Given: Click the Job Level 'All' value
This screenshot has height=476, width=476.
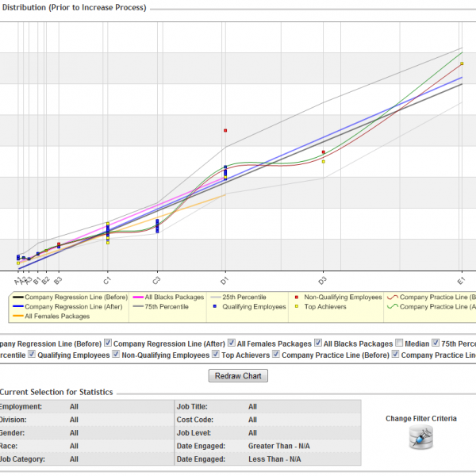Looking at the screenshot, I should click(x=252, y=433).
